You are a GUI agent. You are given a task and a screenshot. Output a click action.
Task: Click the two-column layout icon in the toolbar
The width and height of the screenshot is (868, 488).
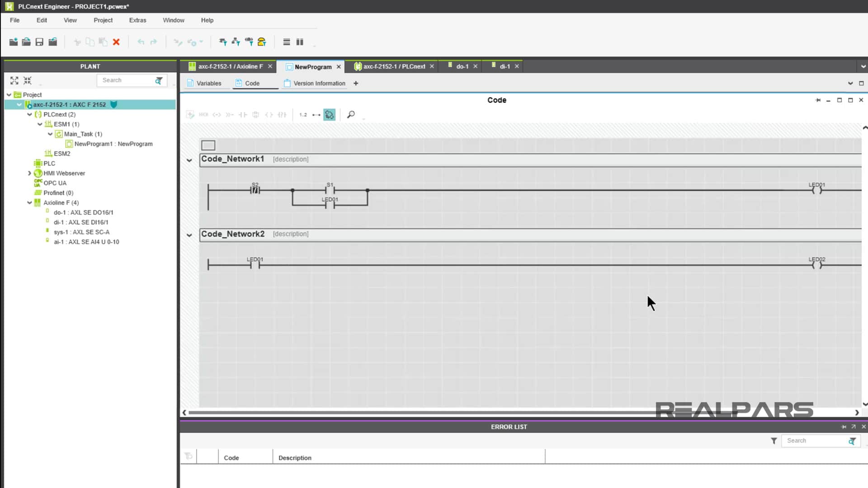click(300, 42)
